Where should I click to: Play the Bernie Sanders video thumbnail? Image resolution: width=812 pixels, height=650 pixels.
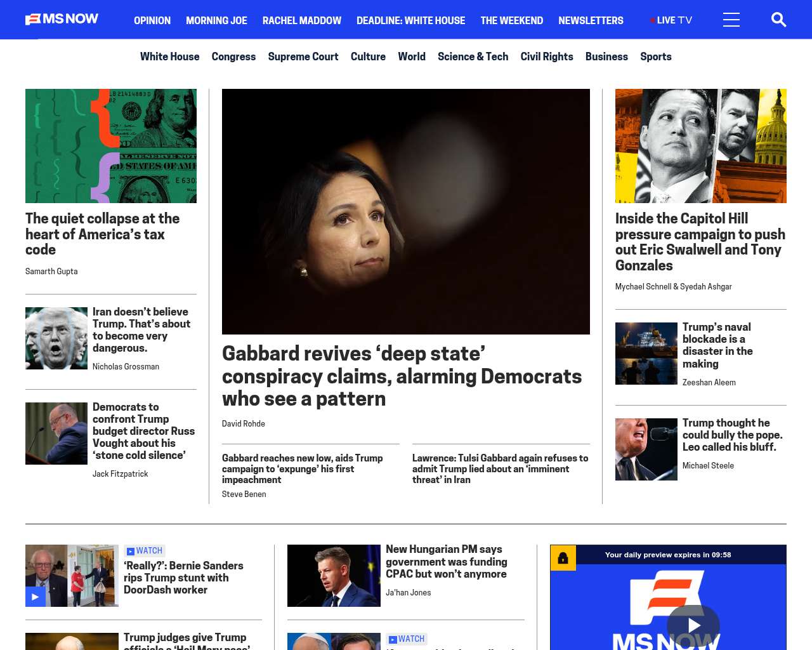click(72, 576)
